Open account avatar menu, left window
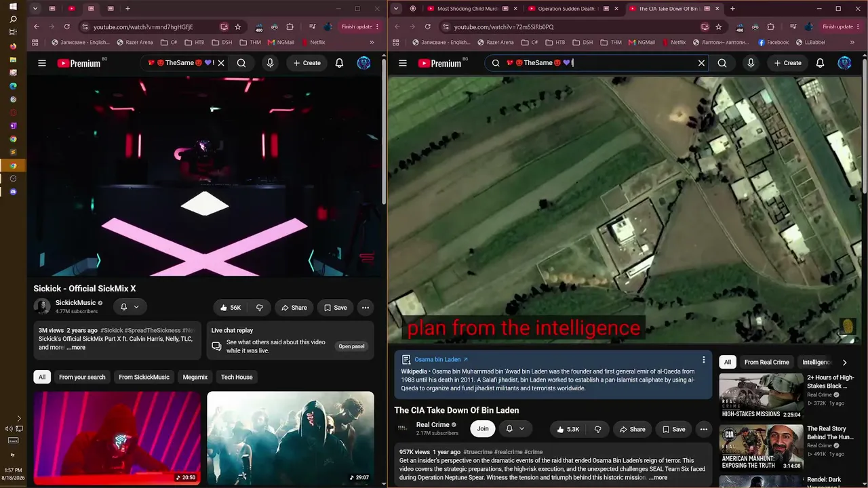 pyautogui.click(x=364, y=63)
